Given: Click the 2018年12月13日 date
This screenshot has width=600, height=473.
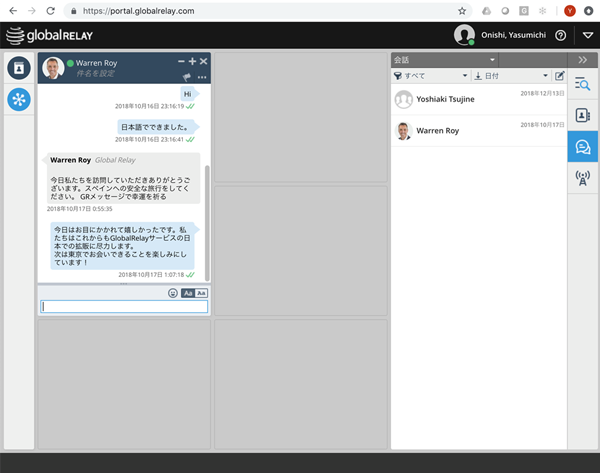Looking at the screenshot, I should (x=542, y=93).
